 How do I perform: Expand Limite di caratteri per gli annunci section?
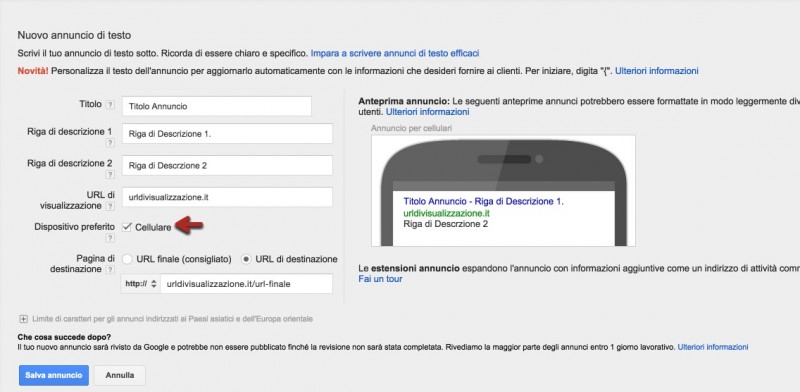23,319
